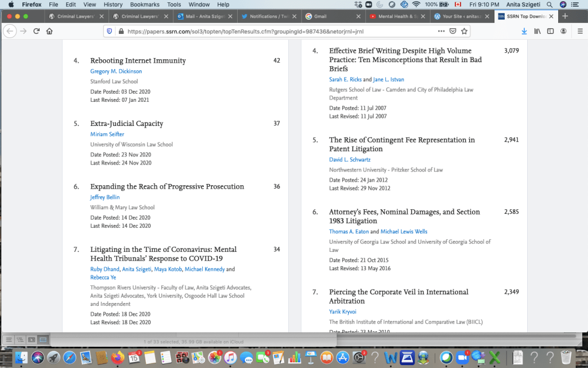This screenshot has width=588, height=368.
Task: Open the History menu
Action: pyautogui.click(x=113, y=4)
